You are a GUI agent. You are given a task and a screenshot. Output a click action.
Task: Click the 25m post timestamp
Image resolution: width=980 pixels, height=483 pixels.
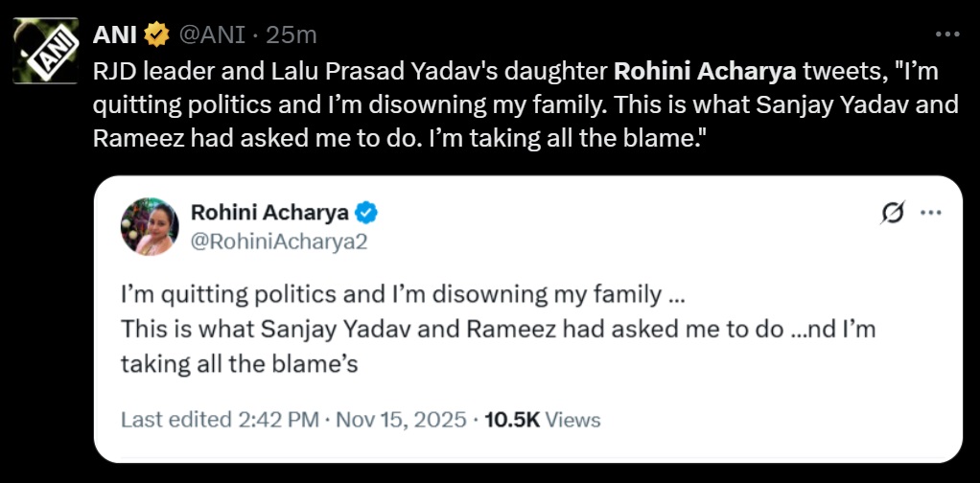click(292, 35)
